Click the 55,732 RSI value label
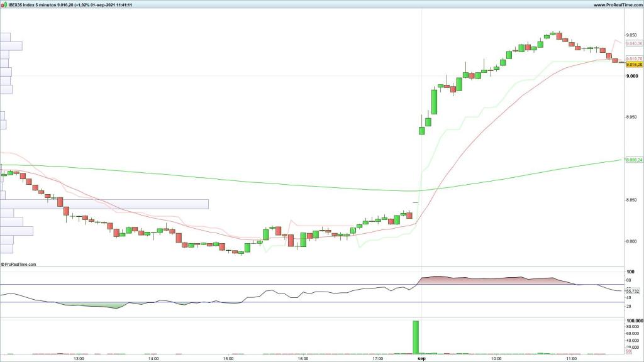 [x=633, y=291]
